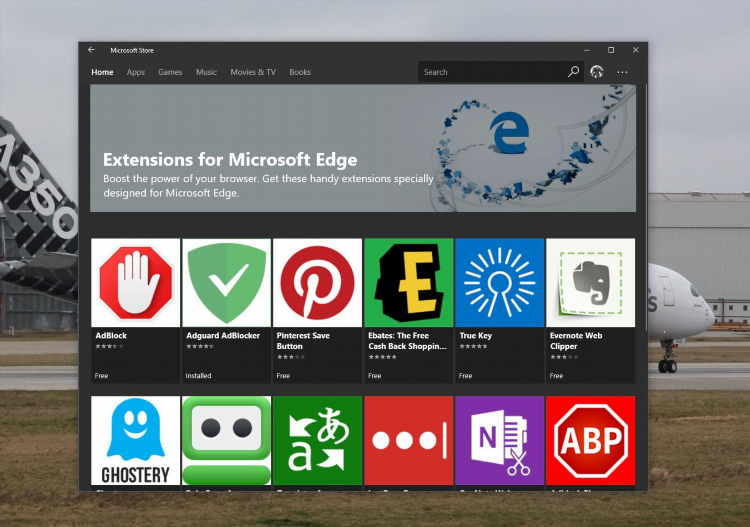Click the star rating under Pinterest Save Button
Viewport: 750px width, 527px height.
pos(291,357)
